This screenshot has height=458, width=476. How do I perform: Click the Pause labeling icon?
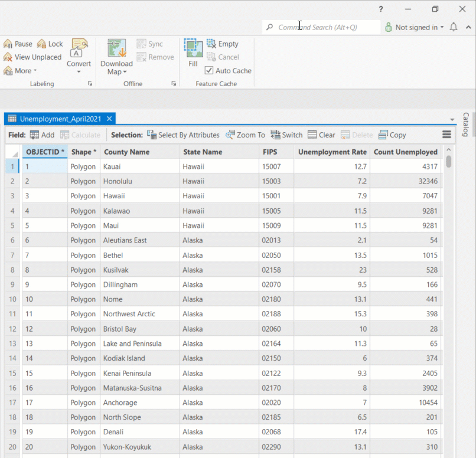[8, 44]
